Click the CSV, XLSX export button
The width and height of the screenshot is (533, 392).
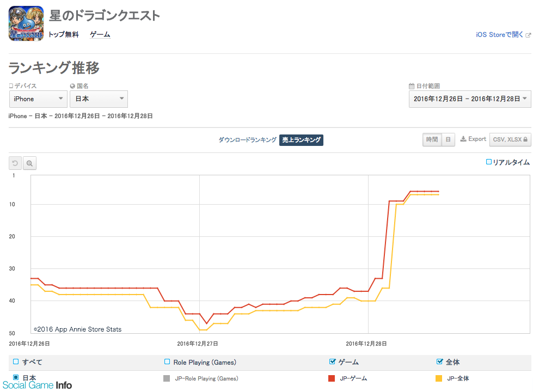tap(510, 139)
